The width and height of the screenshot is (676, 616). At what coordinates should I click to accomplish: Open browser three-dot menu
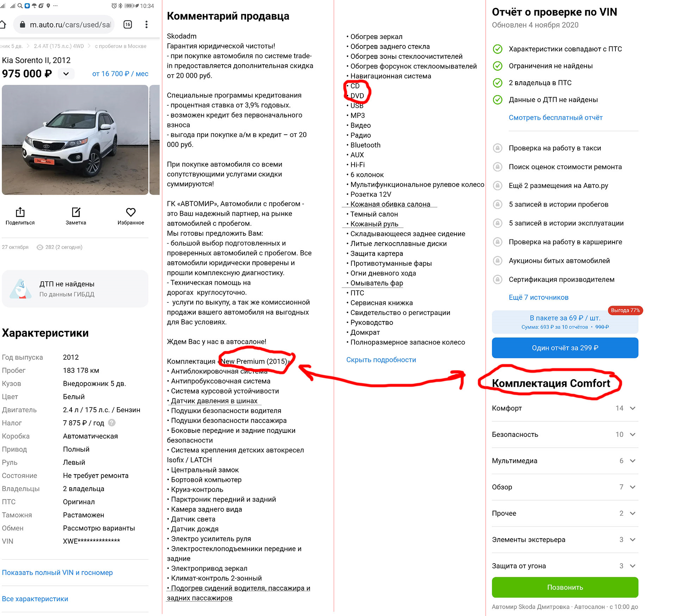pos(146,25)
